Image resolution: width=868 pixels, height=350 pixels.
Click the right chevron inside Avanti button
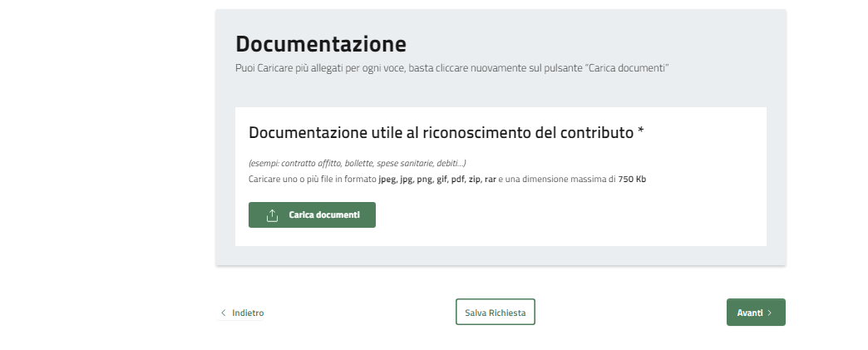770,313
